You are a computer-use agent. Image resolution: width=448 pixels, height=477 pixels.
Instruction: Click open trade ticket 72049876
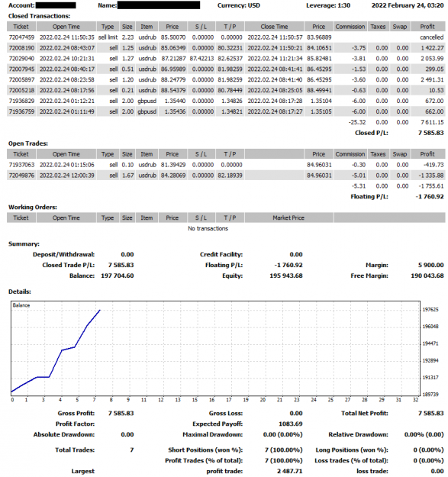(x=21, y=176)
